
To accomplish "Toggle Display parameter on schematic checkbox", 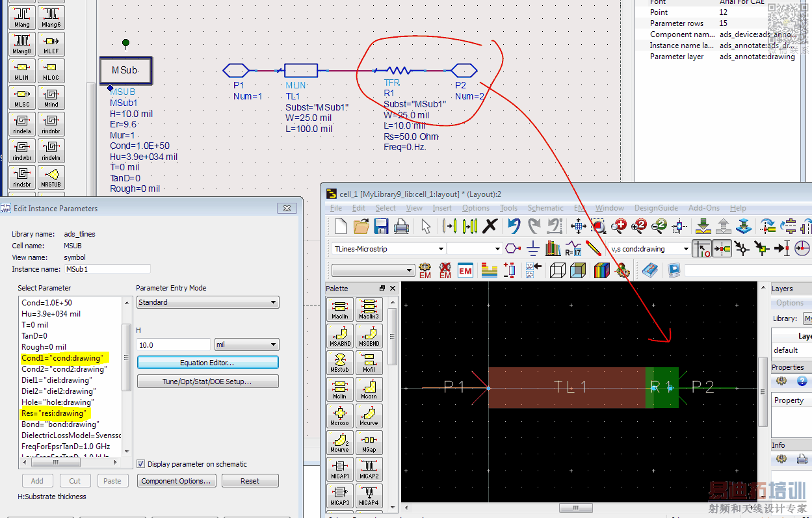I will [141, 464].
